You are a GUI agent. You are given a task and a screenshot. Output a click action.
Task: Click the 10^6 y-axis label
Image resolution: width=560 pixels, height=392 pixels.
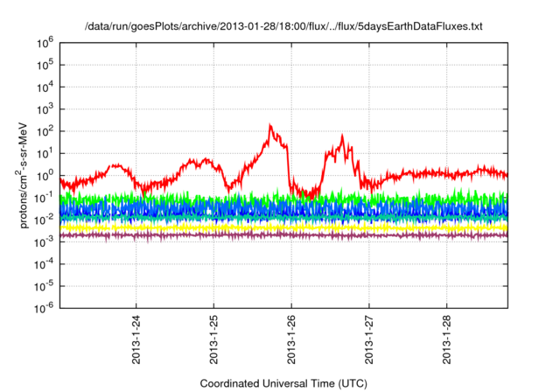click(x=45, y=43)
